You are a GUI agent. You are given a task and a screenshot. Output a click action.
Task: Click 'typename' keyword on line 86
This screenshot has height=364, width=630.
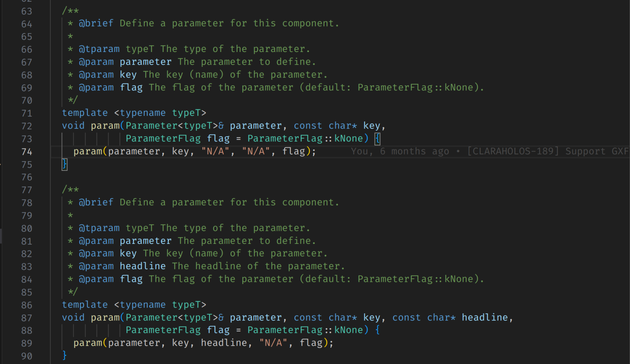pyautogui.click(x=143, y=305)
